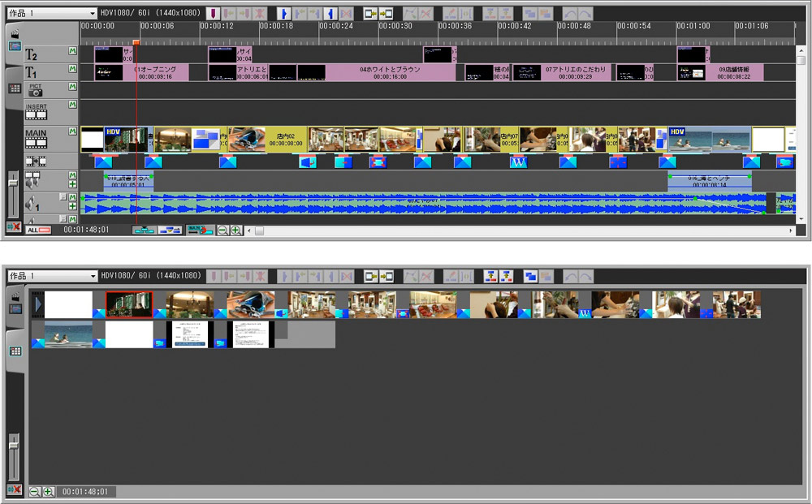Select timeline view icon in the top panel sidebar

(15, 46)
